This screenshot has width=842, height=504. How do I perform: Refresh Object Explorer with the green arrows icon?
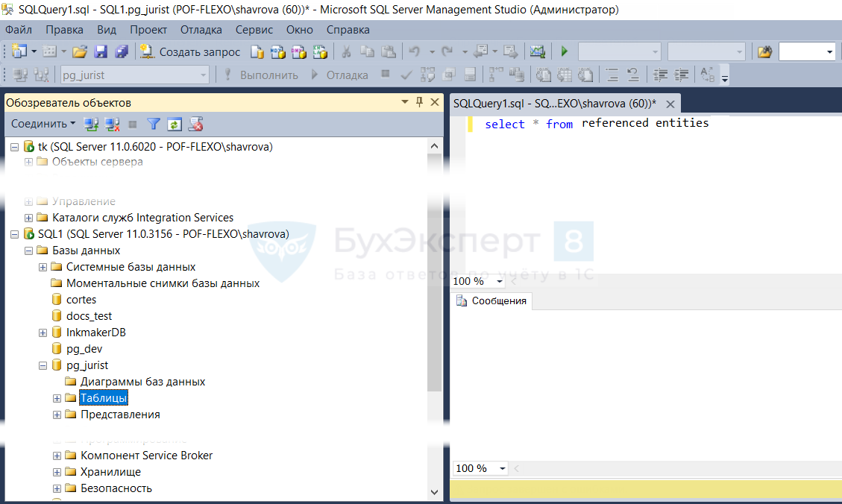175,125
